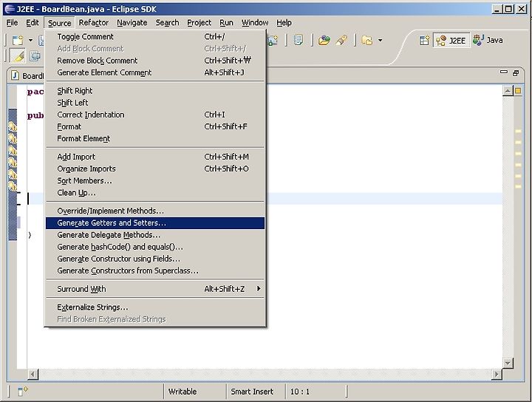Screen dimensions: 532x402
Task: Click the Writable status bar entry
Action: pos(183,392)
